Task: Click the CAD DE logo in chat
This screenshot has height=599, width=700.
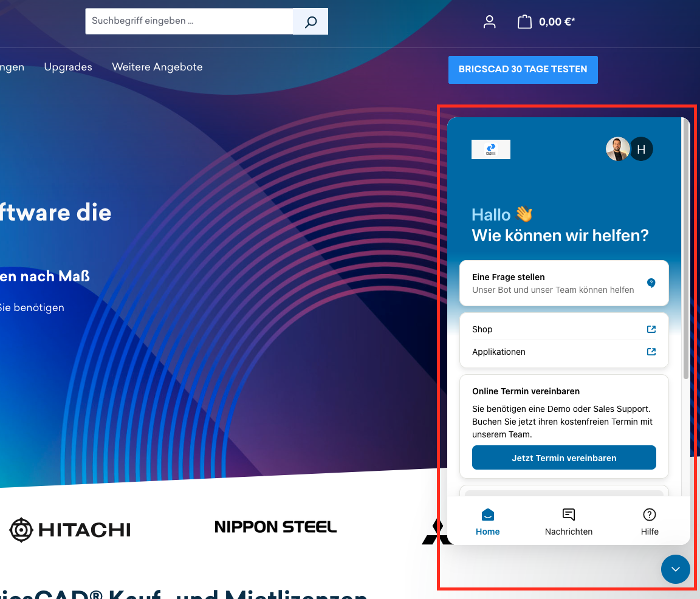Action: (491, 149)
